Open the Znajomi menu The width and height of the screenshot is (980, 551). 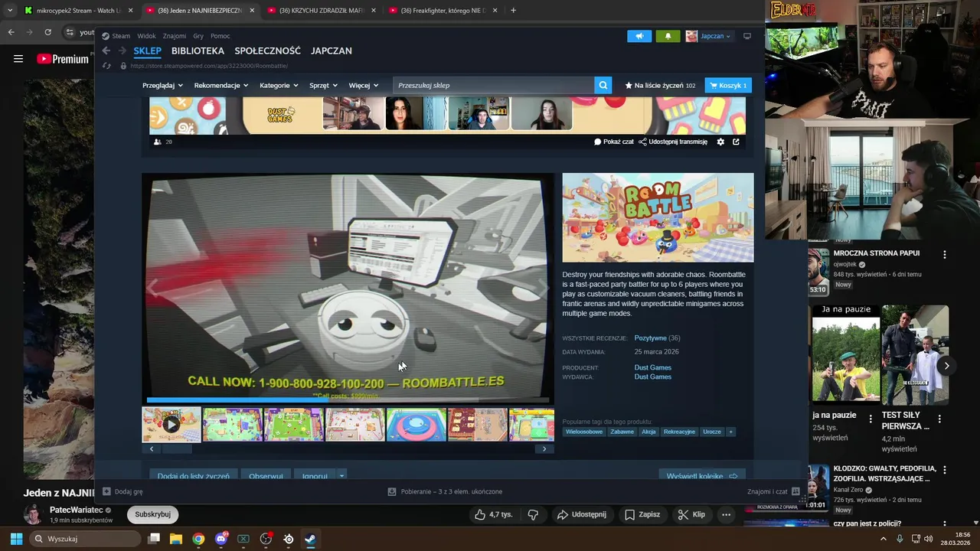(175, 36)
